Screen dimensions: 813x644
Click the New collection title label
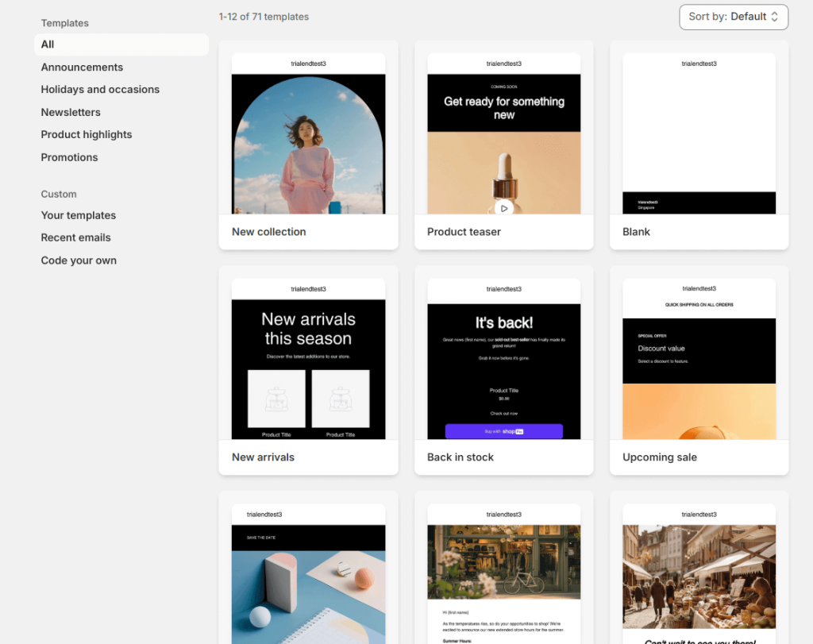click(268, 232)
